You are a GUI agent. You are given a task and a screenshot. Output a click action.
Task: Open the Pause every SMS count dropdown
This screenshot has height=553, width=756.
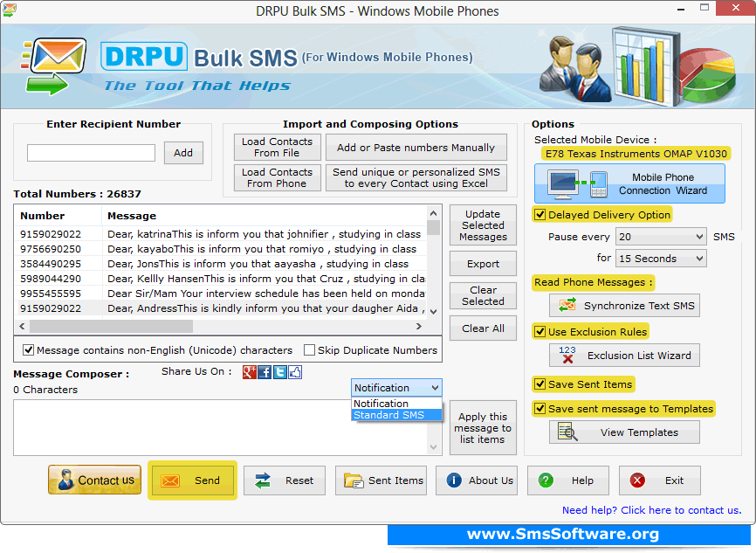click(661, 237)
